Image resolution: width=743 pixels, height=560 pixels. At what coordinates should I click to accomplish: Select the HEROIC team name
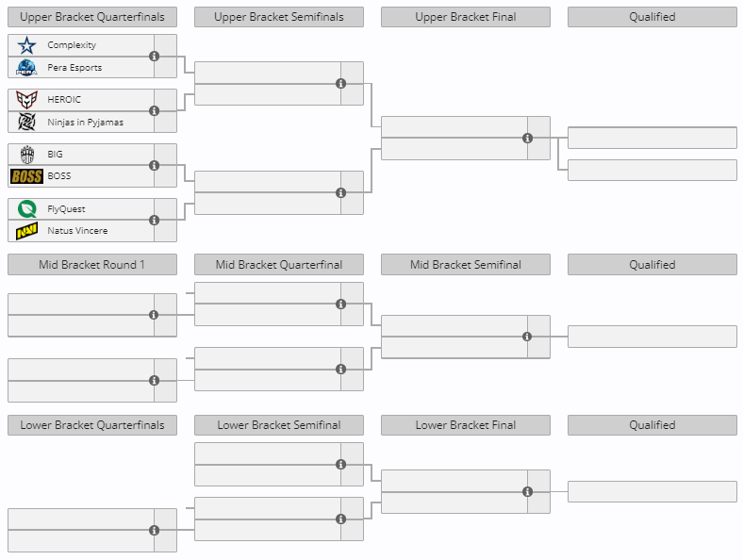click(64, 100)
